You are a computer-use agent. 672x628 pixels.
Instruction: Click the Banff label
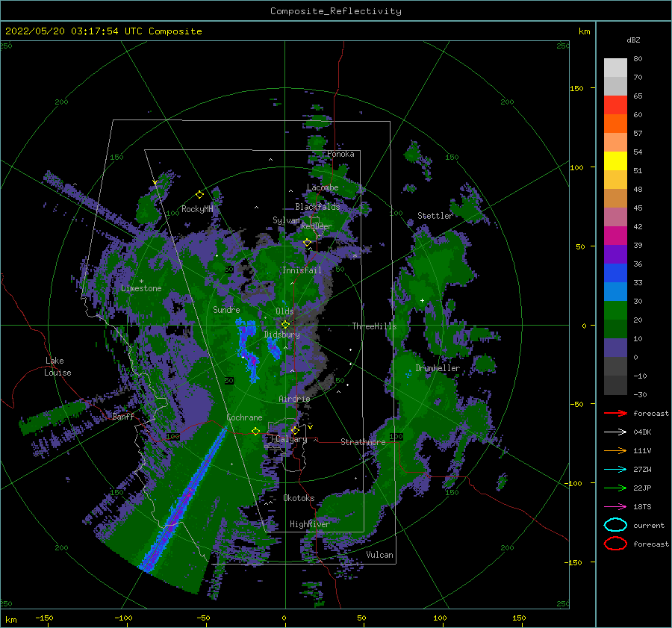click(x=123, y=416)
